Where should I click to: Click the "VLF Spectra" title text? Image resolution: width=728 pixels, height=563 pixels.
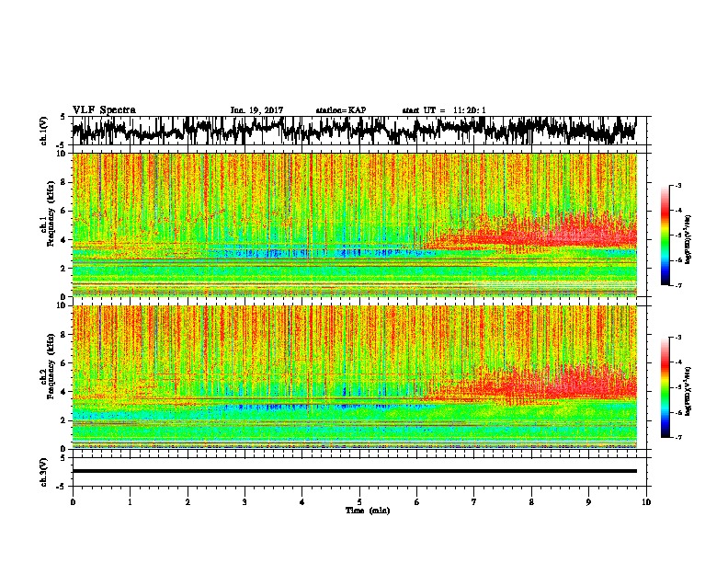click(x=104, y=109)
